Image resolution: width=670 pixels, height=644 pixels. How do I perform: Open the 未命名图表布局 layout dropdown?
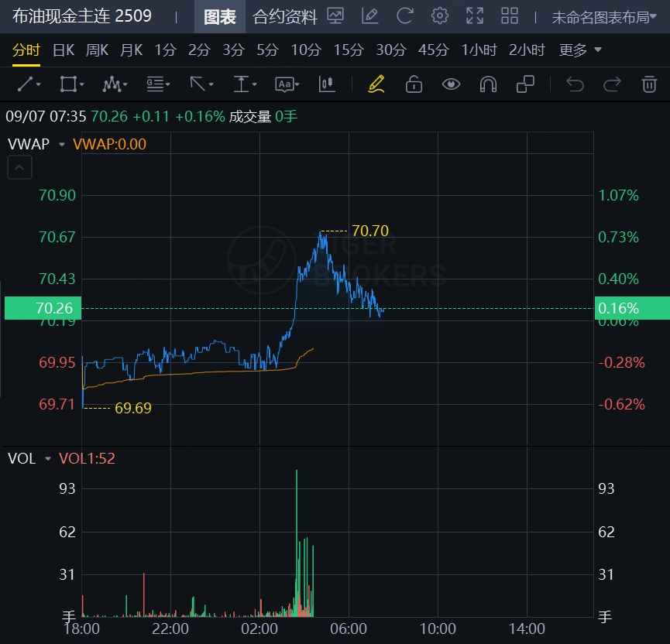pyautogui.click(x=603, y=17)
